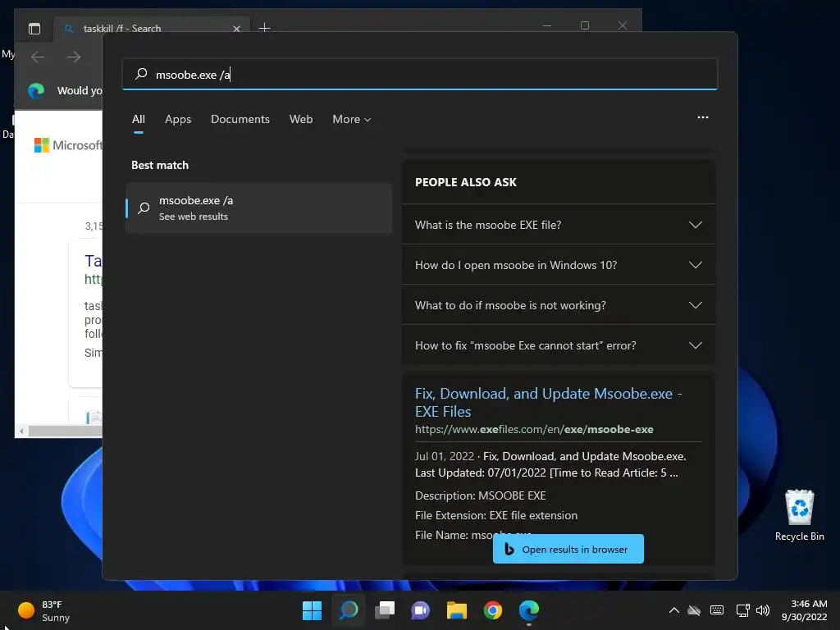Click 'Open results in browser' button
This screenshot has height=630, width=840.
point(568,549)
